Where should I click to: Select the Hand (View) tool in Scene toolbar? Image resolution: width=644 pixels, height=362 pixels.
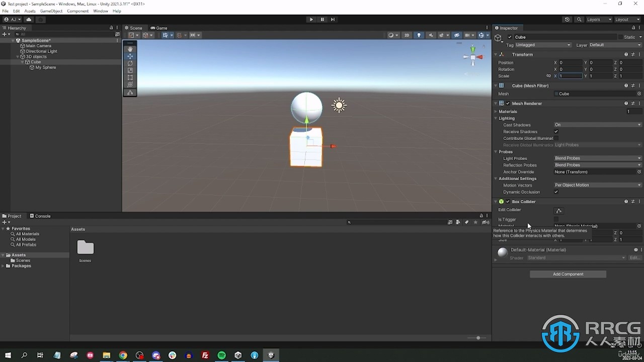click(130, 49)
